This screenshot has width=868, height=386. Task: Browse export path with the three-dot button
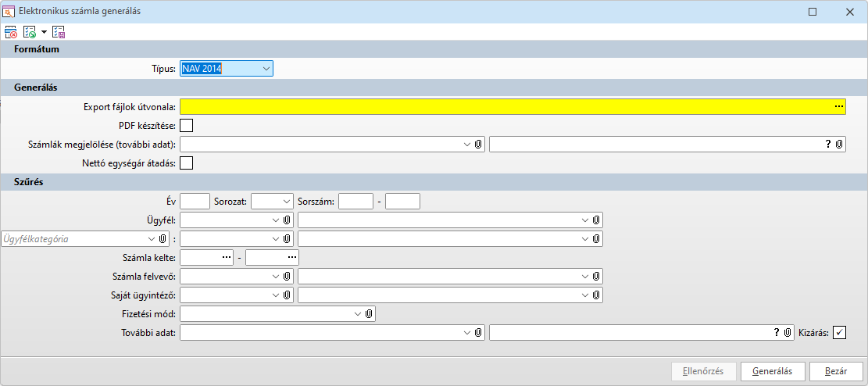click(x=839, y=107)
